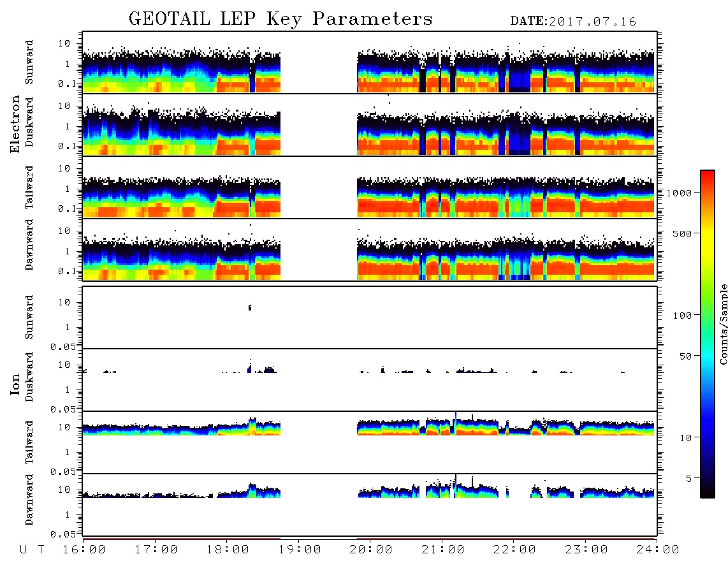Click the Ion Dawnward spectrogram panel
The width and height of the screenshot is (728, 561).
[x=370, y=504]
